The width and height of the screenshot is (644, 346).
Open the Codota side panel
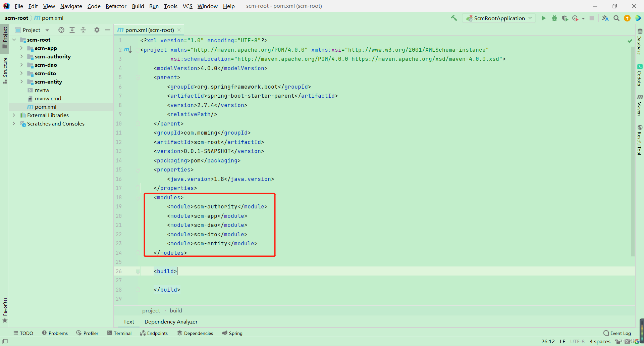pyautogui.click(x=639, y=75)
